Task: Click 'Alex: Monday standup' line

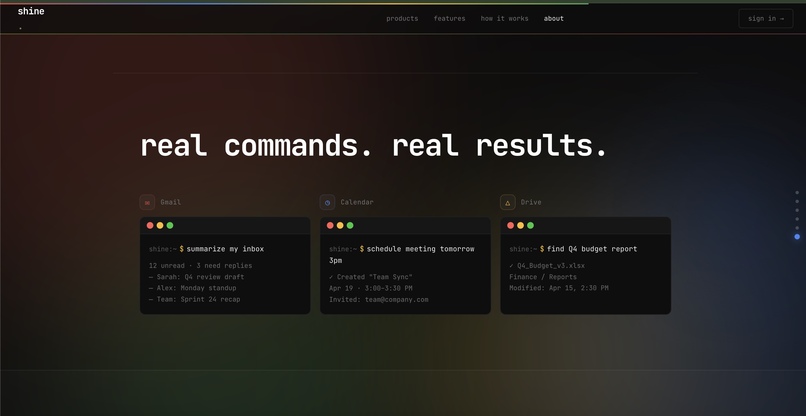Action: pyautogui.click(x=193, y=288)
